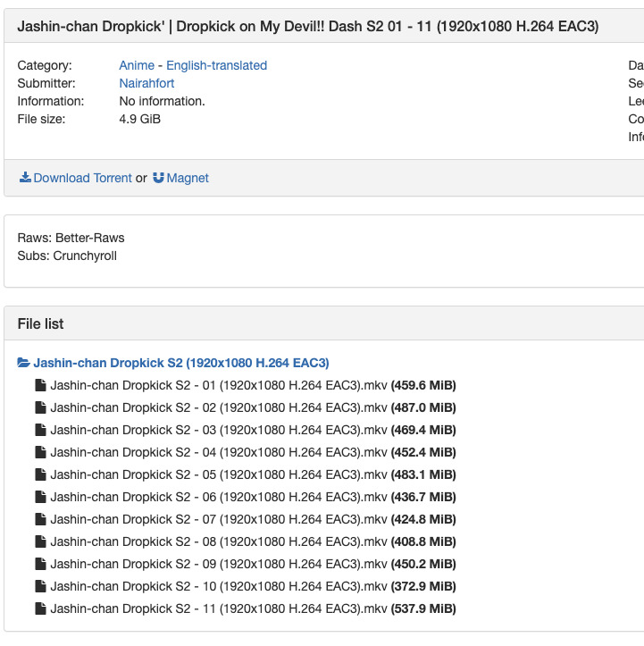Open the English-translated subcategory link
The image size is (644, 646).
pyautogui.click(x=216, y=65)
